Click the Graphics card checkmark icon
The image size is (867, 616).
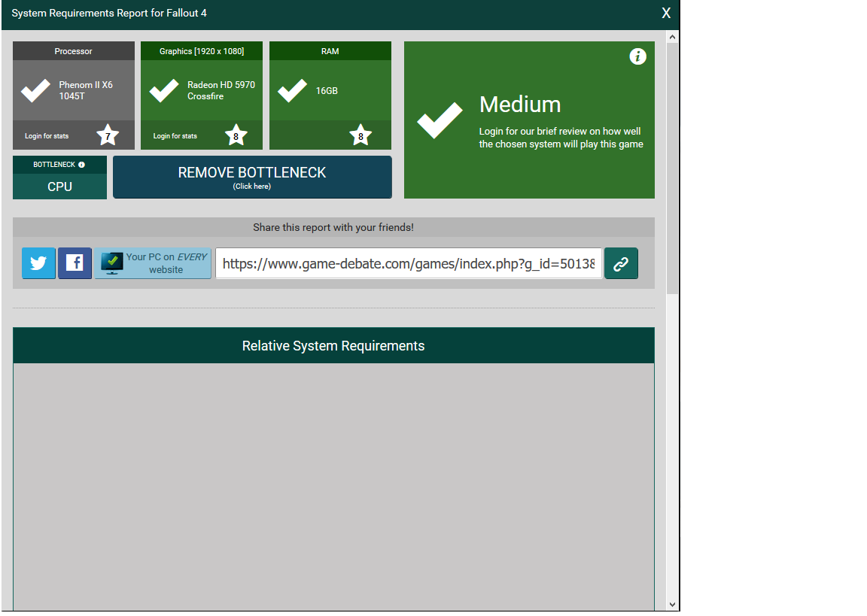164,90
